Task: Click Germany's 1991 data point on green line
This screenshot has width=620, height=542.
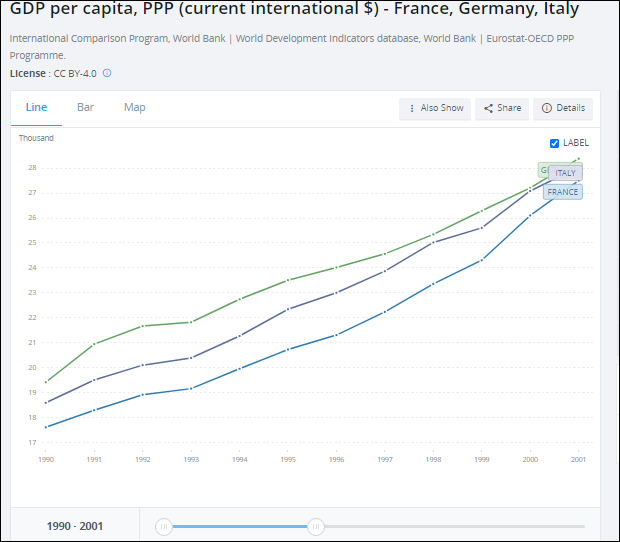Action: coord(94,344)
